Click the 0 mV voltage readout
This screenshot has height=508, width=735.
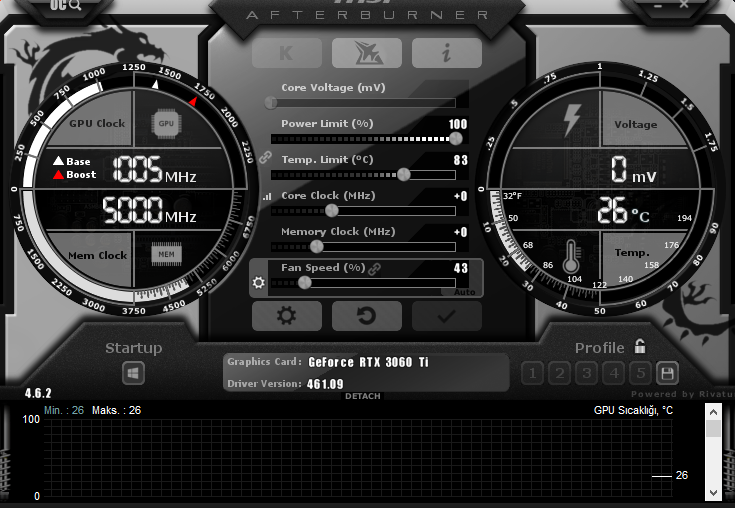coord(633,169)
